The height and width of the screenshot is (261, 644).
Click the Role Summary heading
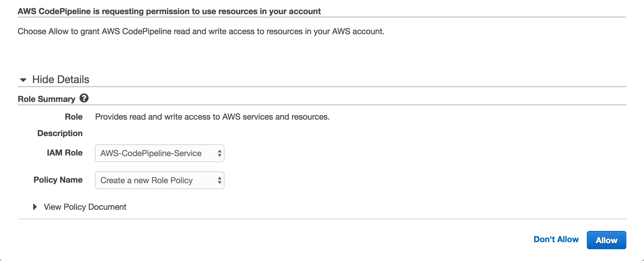[47, 99]
